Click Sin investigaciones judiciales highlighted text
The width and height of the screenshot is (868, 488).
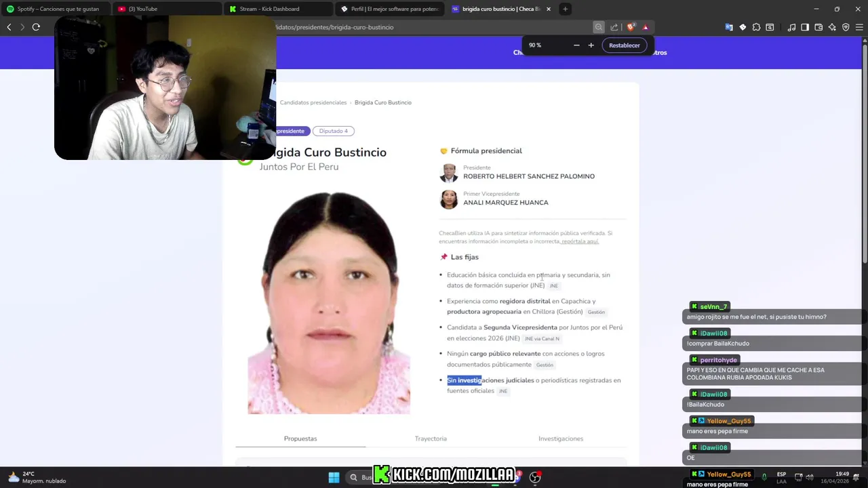tap(490, 380)
